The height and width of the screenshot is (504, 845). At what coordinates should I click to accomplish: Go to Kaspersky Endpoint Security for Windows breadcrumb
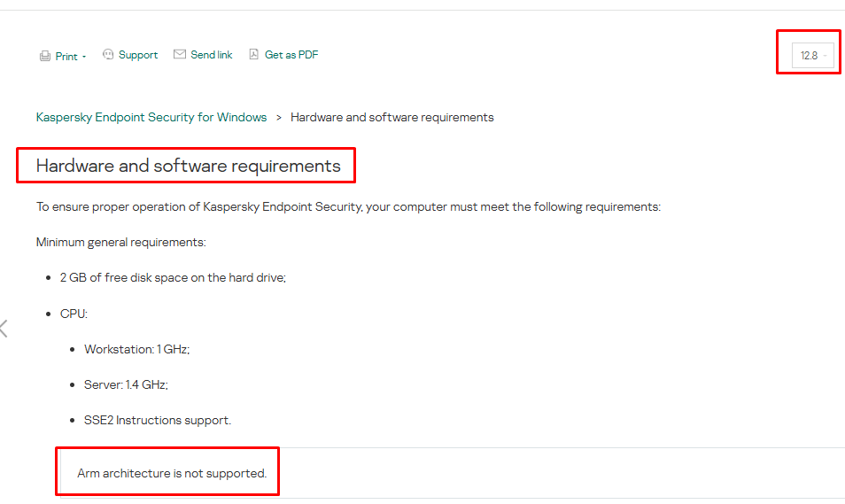(151, 117)
